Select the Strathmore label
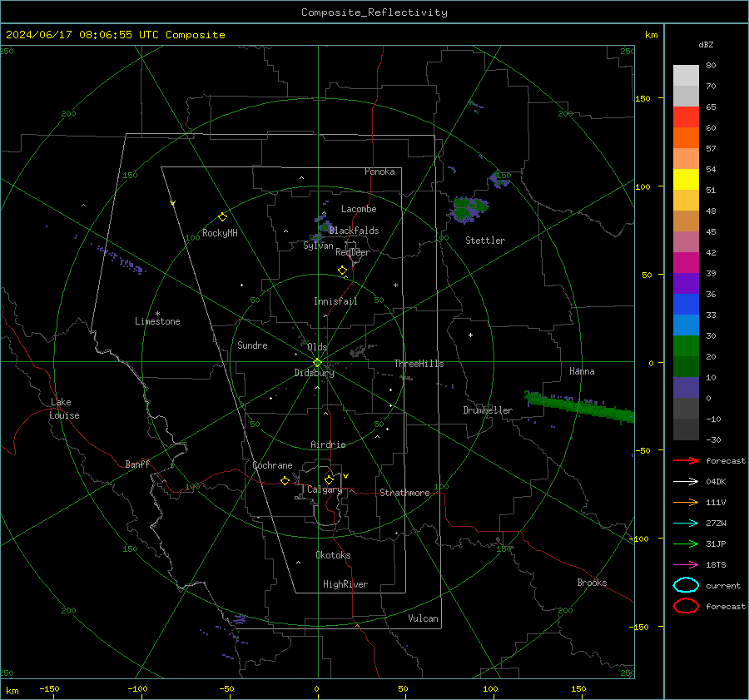Screen dimensions: 749x700 tap(404, 493)
